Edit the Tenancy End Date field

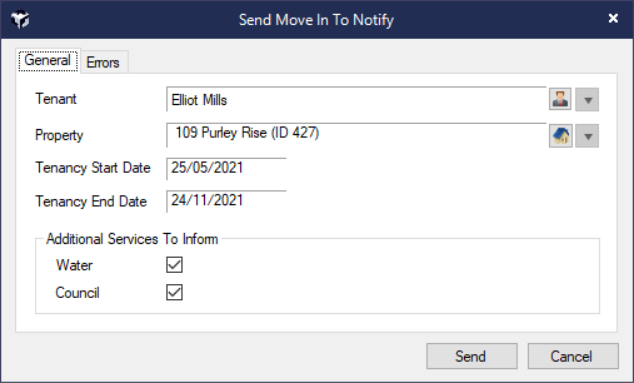pyautogui.click(x=226, y=201)
